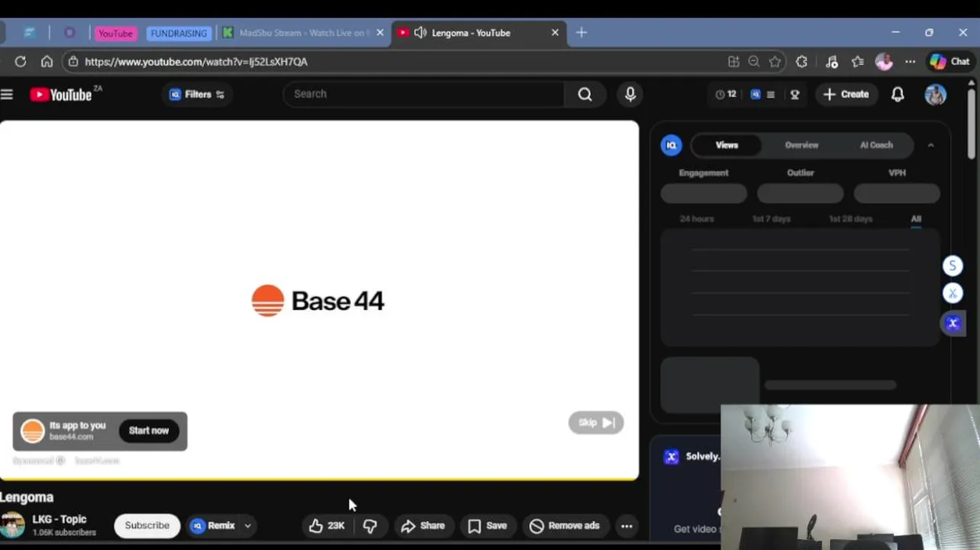Save the video to a playlist
Image resolution: width=980 pixels, height=550 pixels.
tap(487, 526)
